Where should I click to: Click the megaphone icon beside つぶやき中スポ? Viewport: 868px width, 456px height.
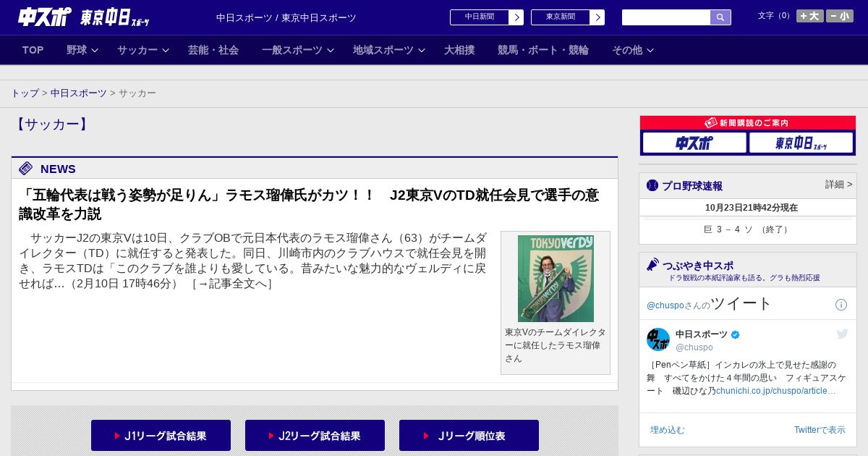click(652, 265)
